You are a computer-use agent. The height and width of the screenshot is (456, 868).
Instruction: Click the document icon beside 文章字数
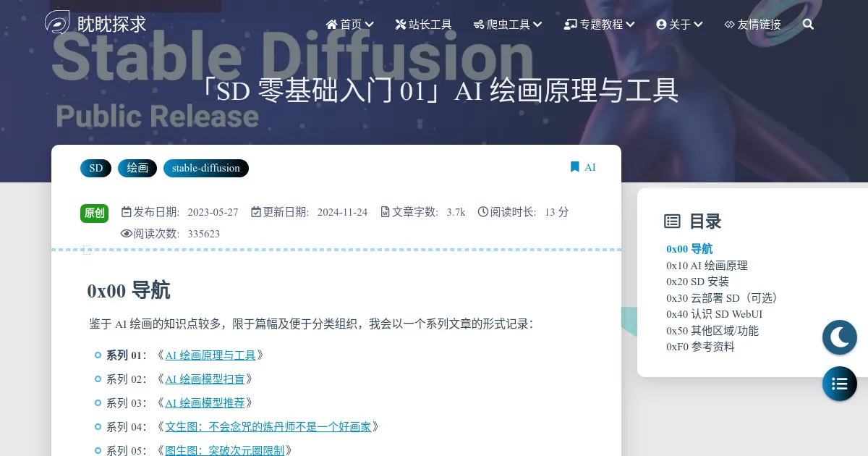point(386,211)
